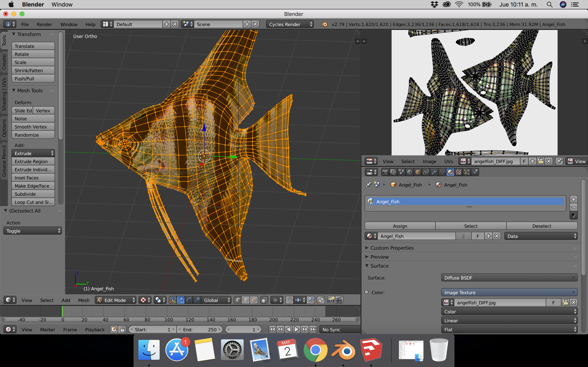Open the Modifiers wrench properties tab
The height and width of the screenshot is (367, 588).
point(434,172)
